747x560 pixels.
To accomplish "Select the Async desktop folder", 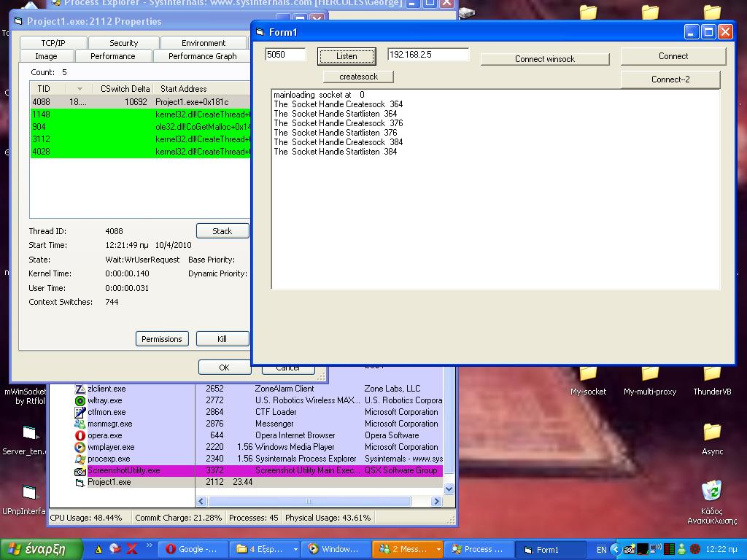I will [x=712, y=439].
